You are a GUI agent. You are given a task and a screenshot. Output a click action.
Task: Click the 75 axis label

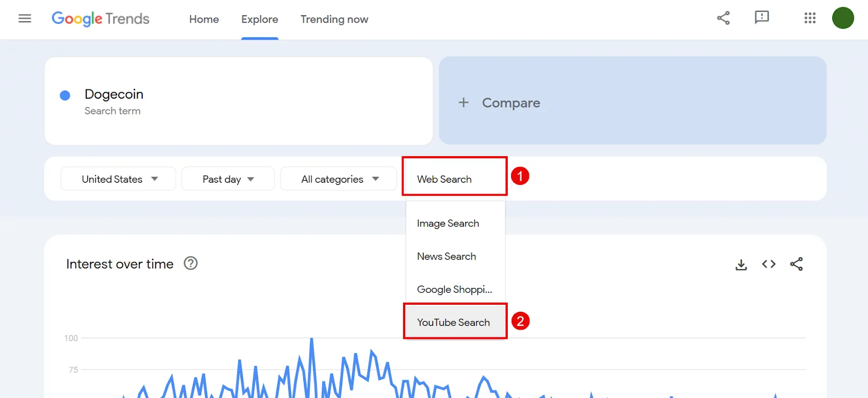click(x=73, y=370)
